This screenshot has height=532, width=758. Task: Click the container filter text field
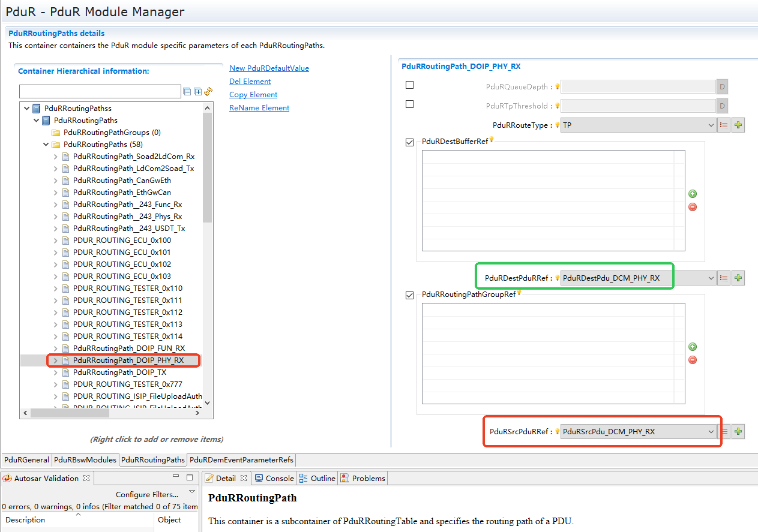click(x=100, y=92)
